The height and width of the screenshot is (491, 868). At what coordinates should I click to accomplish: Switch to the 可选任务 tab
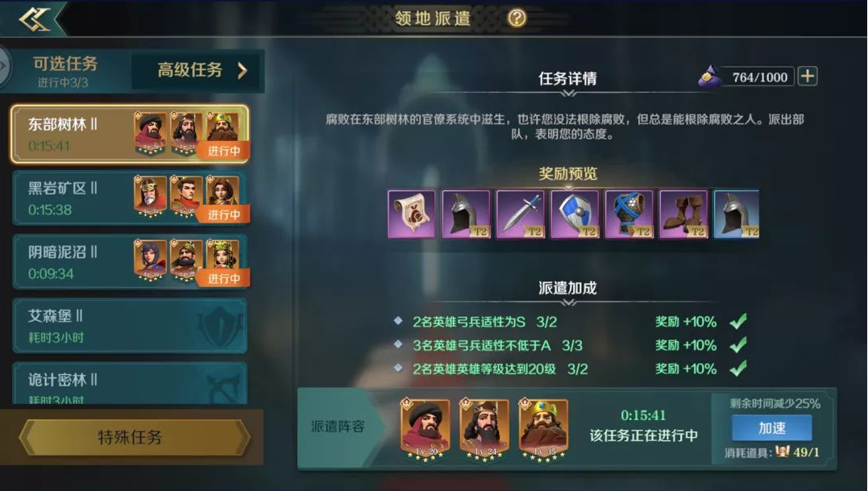click(x=65, y=71)
